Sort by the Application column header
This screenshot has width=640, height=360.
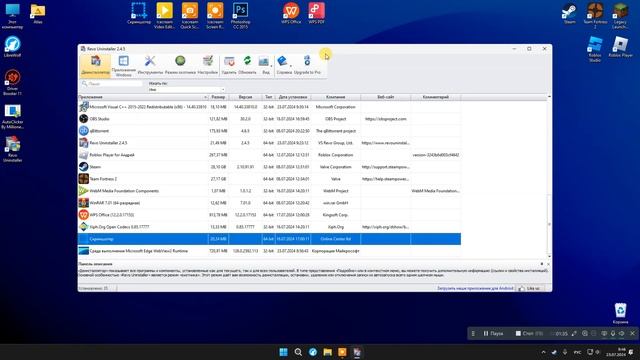click(143, 97)
